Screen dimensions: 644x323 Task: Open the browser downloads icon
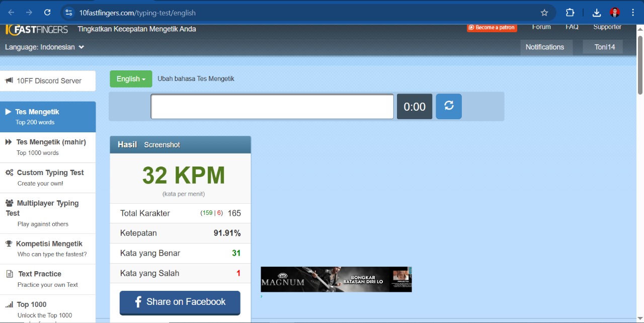[x=597, y=13]
